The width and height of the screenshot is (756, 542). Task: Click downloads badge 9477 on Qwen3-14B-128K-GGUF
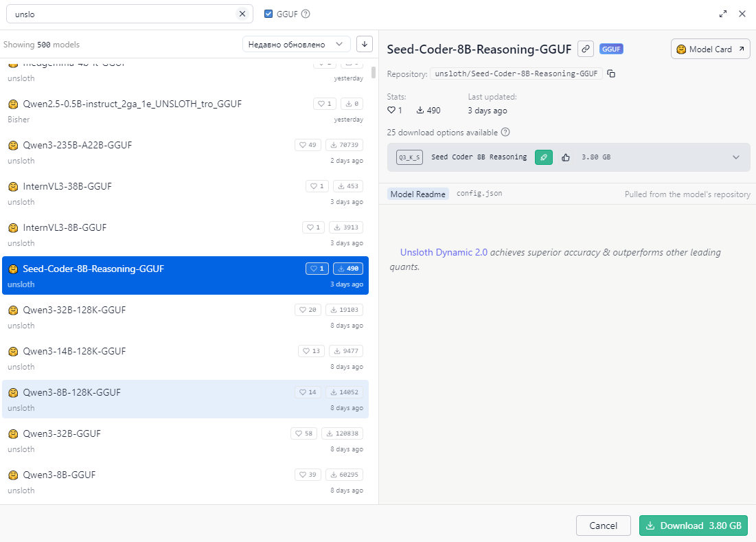tap(346, 351)
